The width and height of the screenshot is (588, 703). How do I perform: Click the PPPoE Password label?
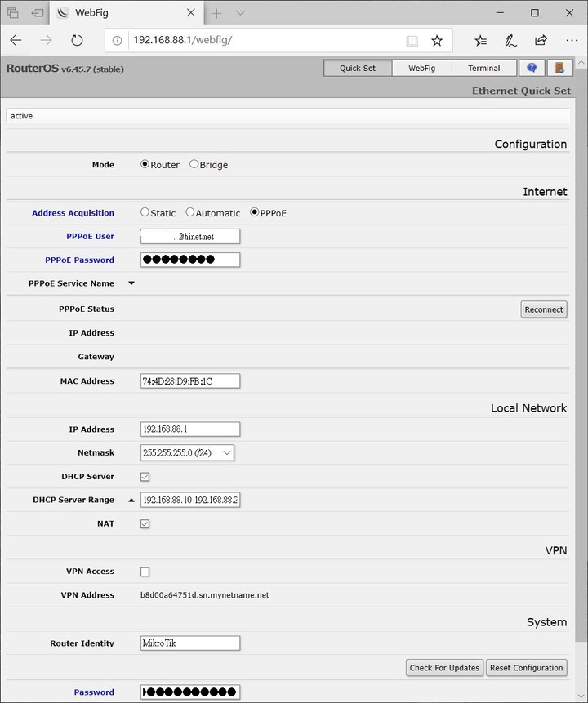click(x=79, y=260)
